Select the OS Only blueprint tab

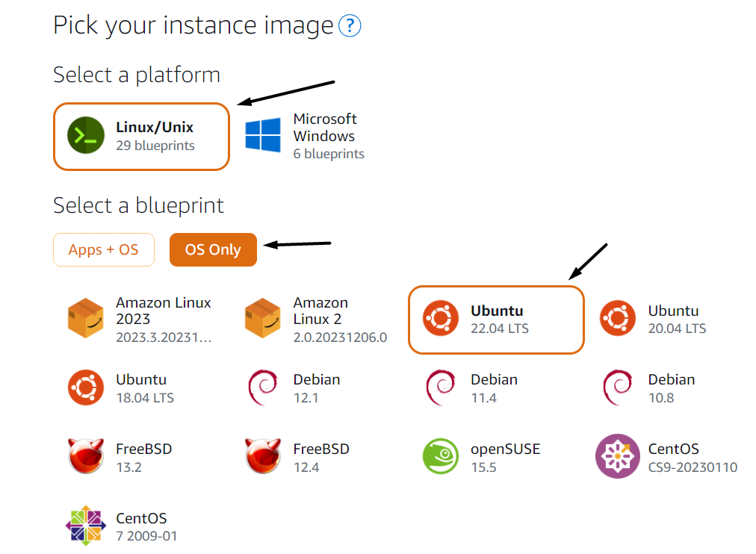(213, 249)
